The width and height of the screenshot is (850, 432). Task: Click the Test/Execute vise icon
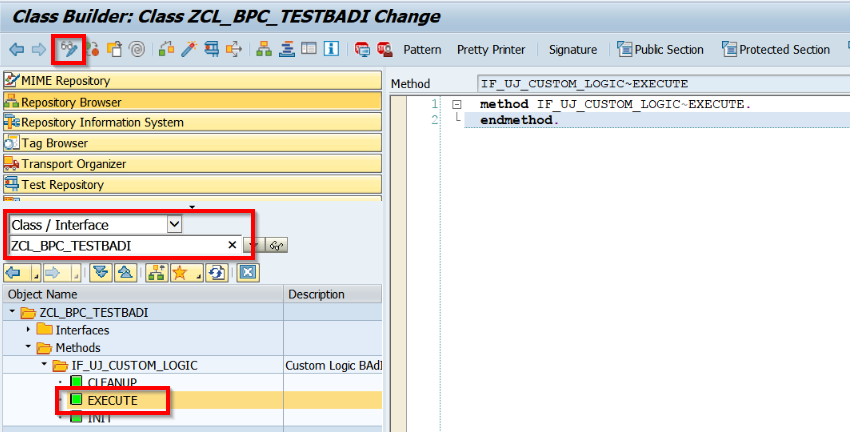(211, 49)
